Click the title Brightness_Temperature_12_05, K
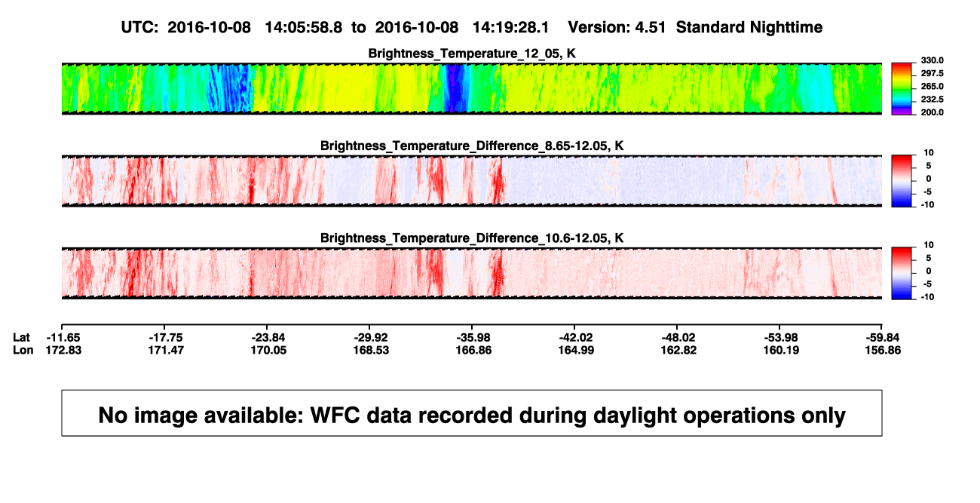Image resolution: width=980 pixels, height=503 pixels. pos(472,54)
